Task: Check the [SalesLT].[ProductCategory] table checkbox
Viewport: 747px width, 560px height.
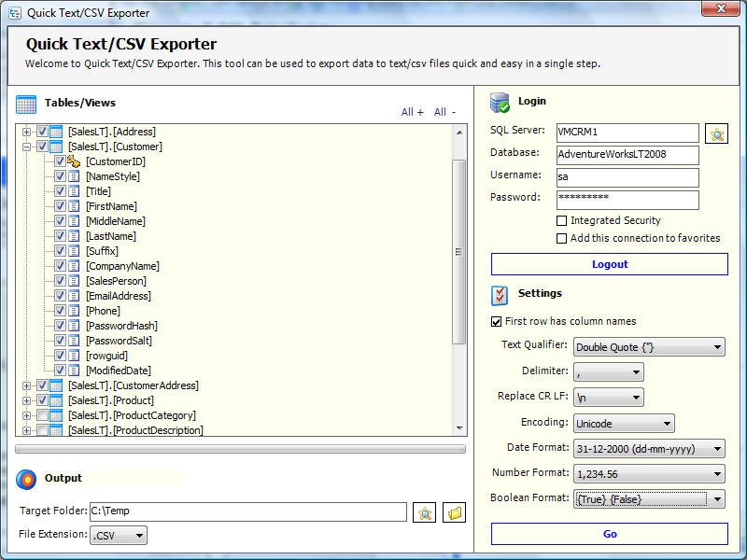Action: (42, 415)
